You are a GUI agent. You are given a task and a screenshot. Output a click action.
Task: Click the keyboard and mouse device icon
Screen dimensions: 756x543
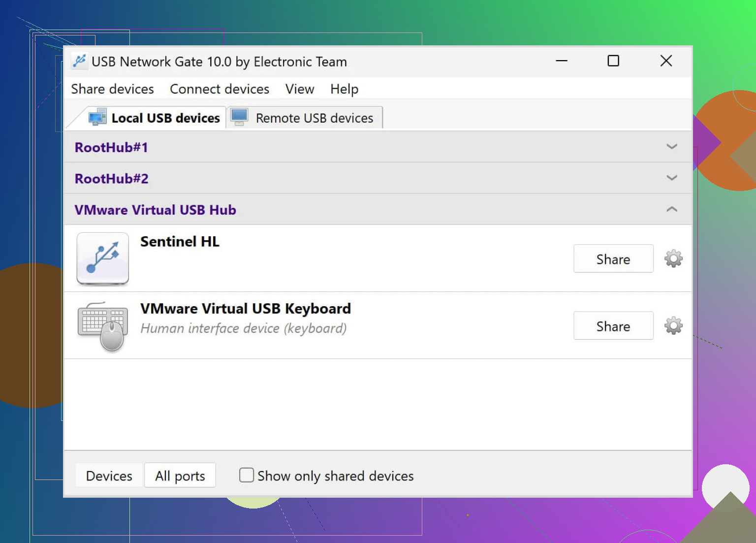pyautogui.click(x=103, y=326)
